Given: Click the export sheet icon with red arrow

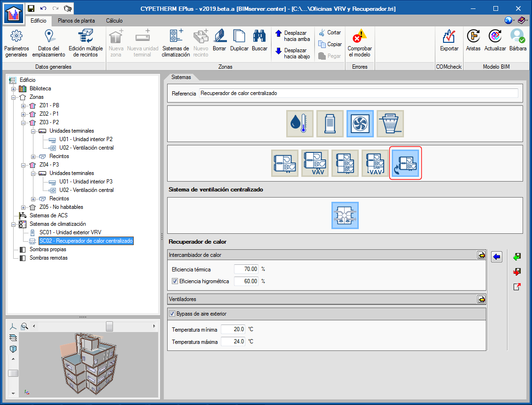Looking at the screenshot, I should point(517,287).
